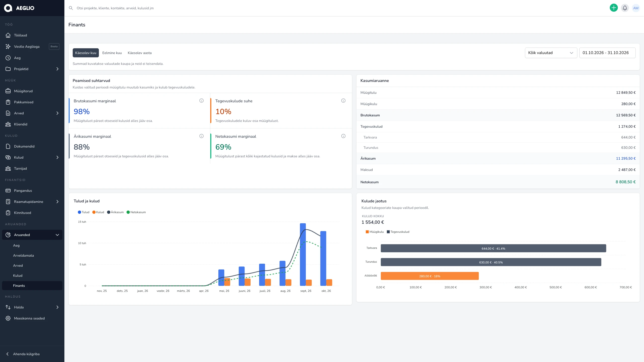Image resolution: width=644 pixels, height=362 pixels.
Task: Show info for Brutokasumi marginaal
Action: point(202,101)
